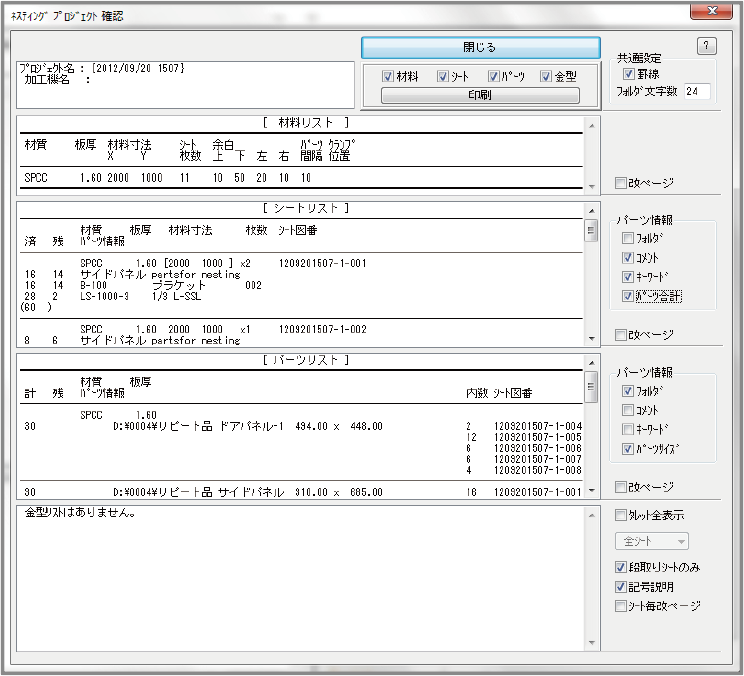Click the ﾌｫﾙﾀﾞ文字数 input field showing 24
Image resolution: width=744 pixels, height=676 pixels.
click(697, 91)
